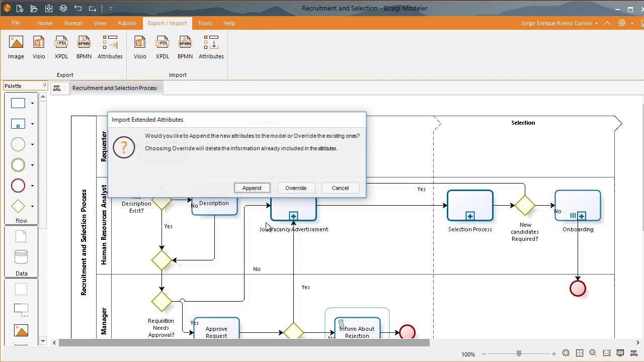Import Attributes from the Import group
This screenshot has width=644, height=362.
tap(211, 47)
